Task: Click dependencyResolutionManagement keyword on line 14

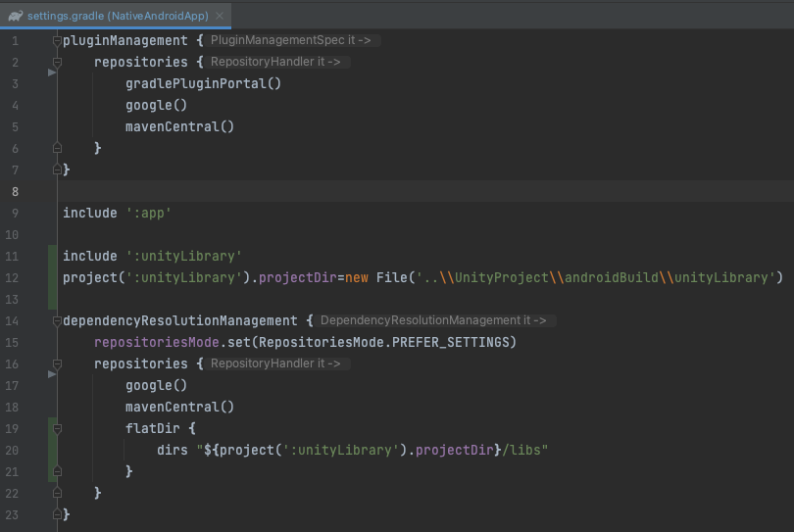Action: point(180,321)
